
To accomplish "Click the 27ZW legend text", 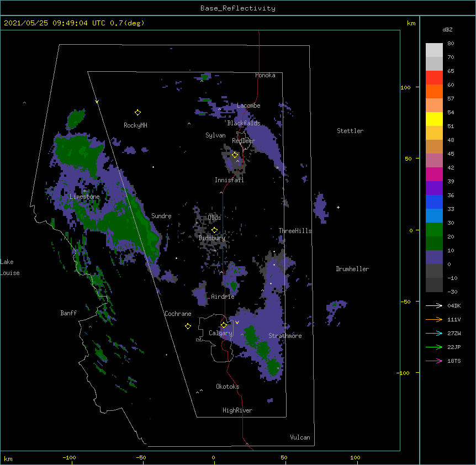I will tap(454, 333).
